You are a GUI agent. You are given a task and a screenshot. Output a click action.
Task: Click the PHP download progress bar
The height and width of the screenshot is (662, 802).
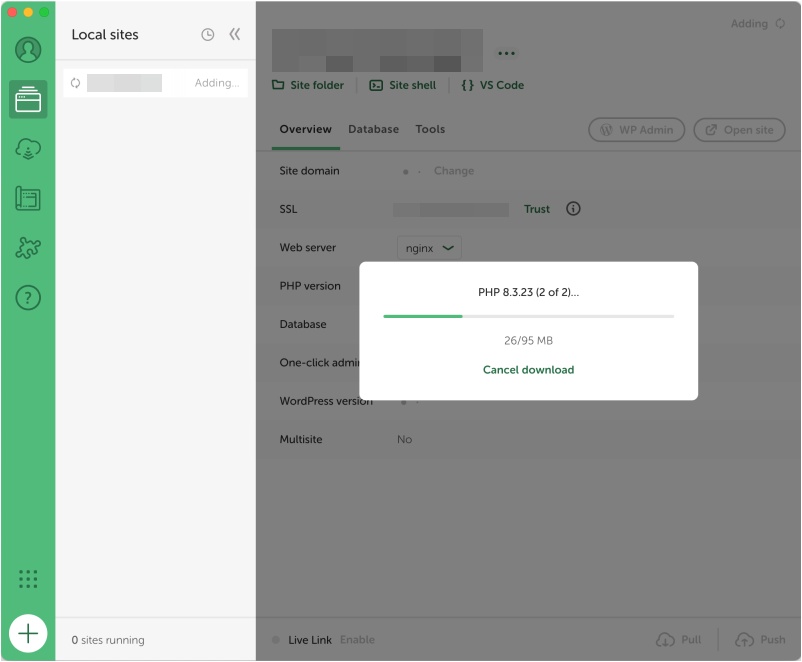point(528,316)
